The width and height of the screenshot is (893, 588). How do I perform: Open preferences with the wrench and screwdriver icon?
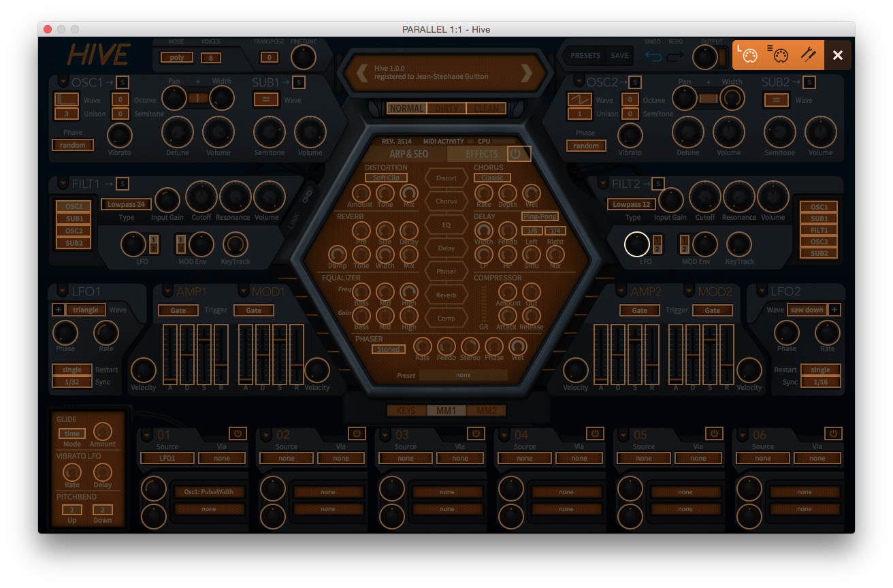809,55
